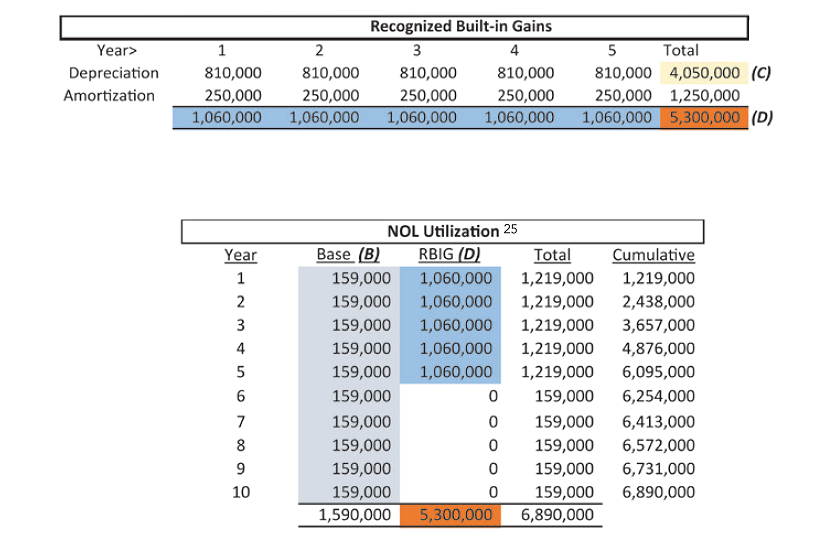Click the (D) marker beside top table total
This screenshot has width=840, height=538.
tap(762, 117)
